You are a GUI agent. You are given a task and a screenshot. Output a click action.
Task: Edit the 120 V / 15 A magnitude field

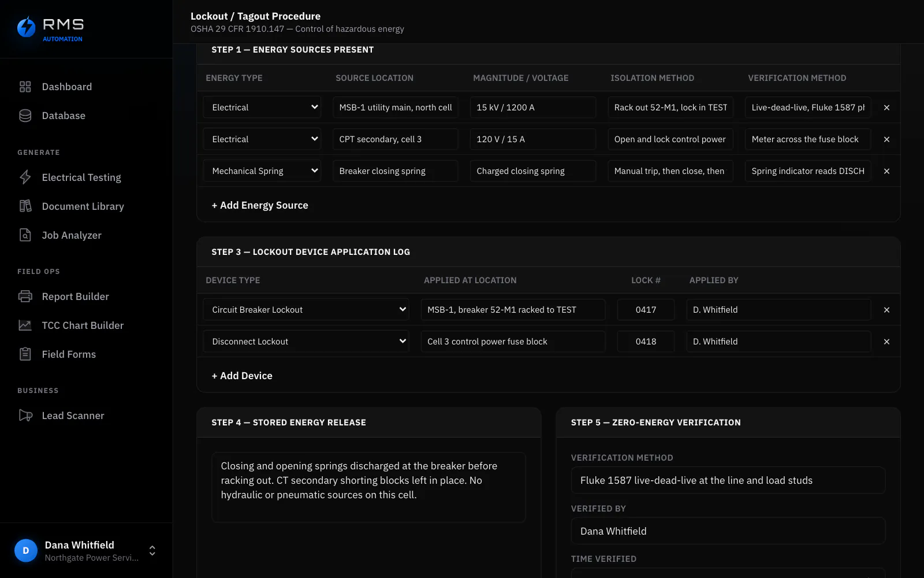tap(533, 139)
